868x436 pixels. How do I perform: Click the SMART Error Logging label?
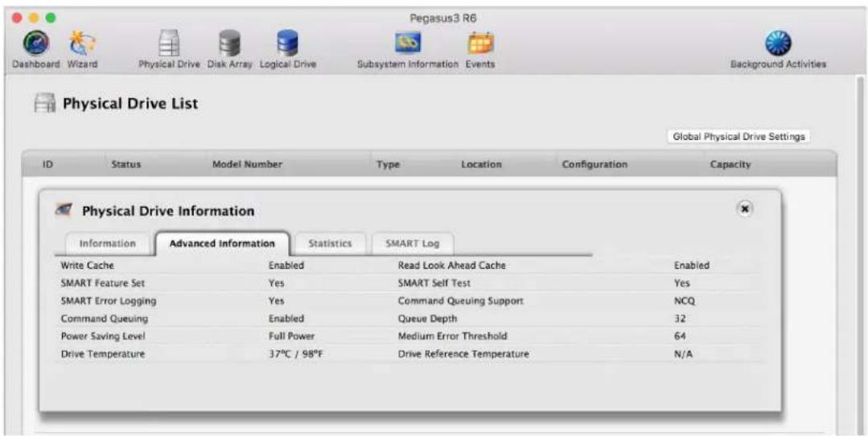click(109, 301)
